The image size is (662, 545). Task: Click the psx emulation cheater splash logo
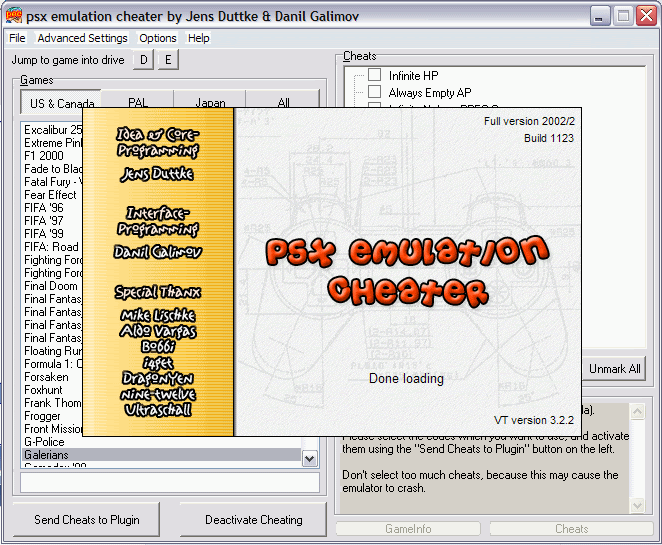(x=407, y=271)
